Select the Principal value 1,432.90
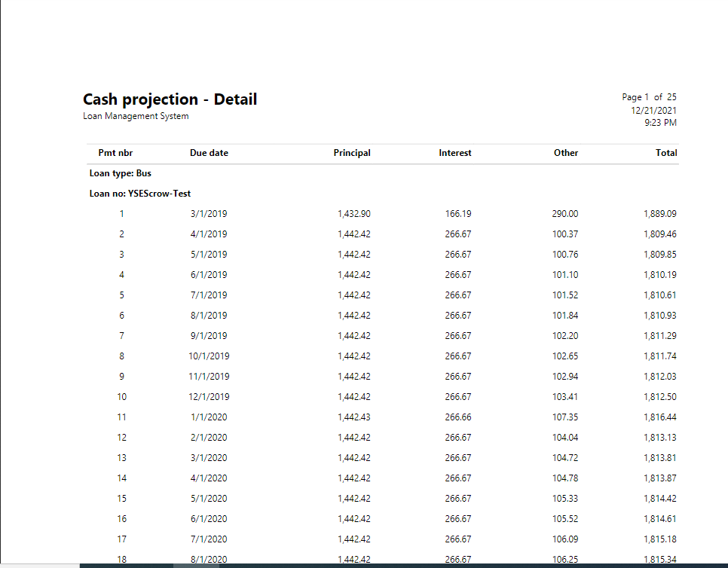This screenshot has height=568, width=728. (354, 213)
